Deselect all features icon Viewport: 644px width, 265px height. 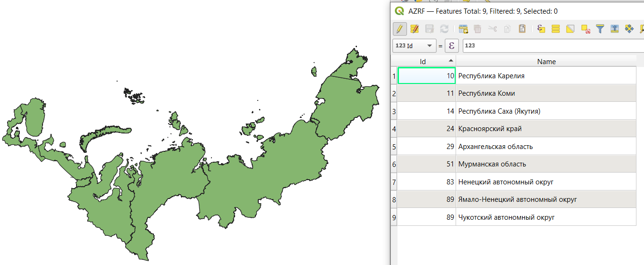point(585,29)
